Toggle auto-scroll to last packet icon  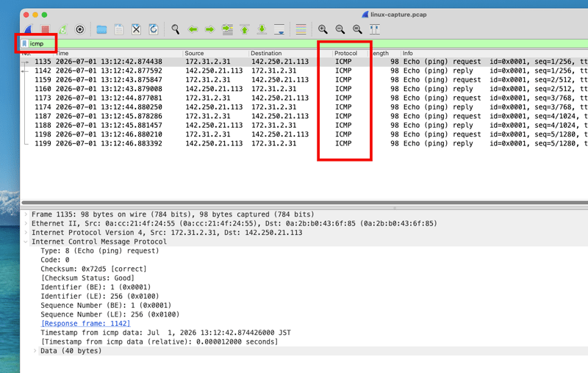(279, 29)
